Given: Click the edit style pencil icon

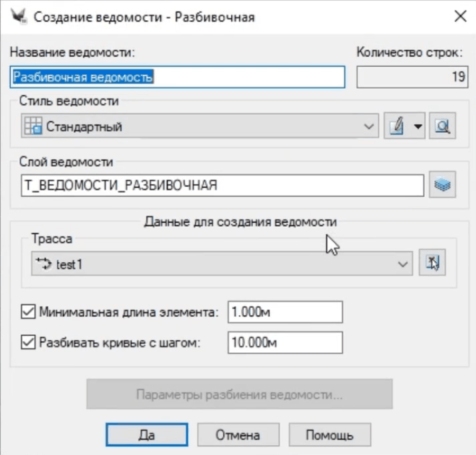Looking at the screenshot, I should [x=397, y=126].
